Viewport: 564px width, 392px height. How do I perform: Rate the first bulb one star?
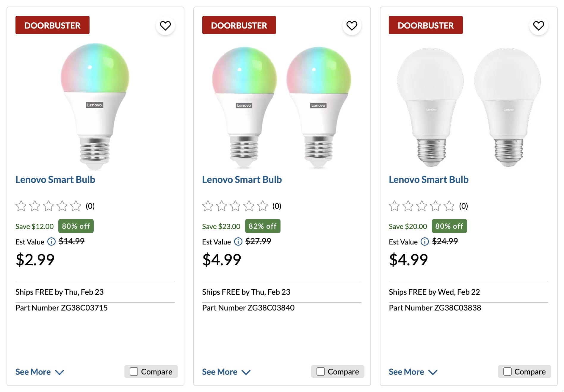pos(21,205)
